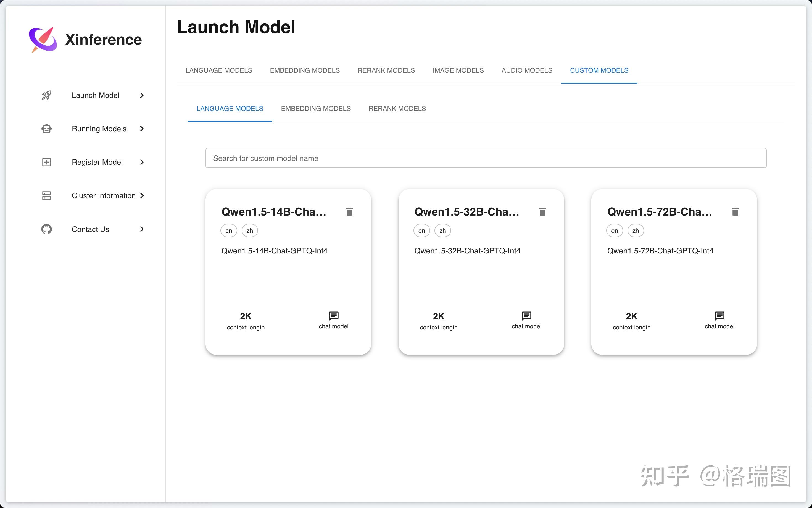The image size is (812, 508).
Task: Switch to the Image Models tab
Action: tap(458, 70)
